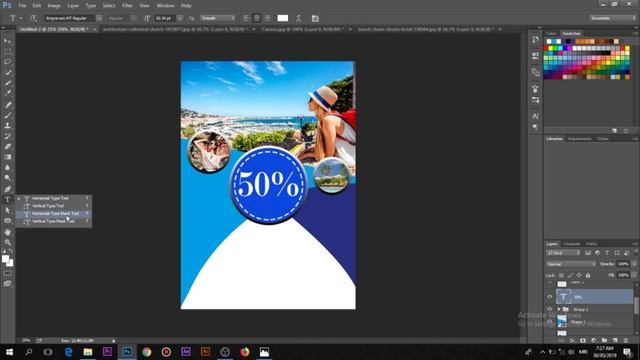Expand the Group 1 layer folder
This screenshot has width=640, height=360.
559,309
